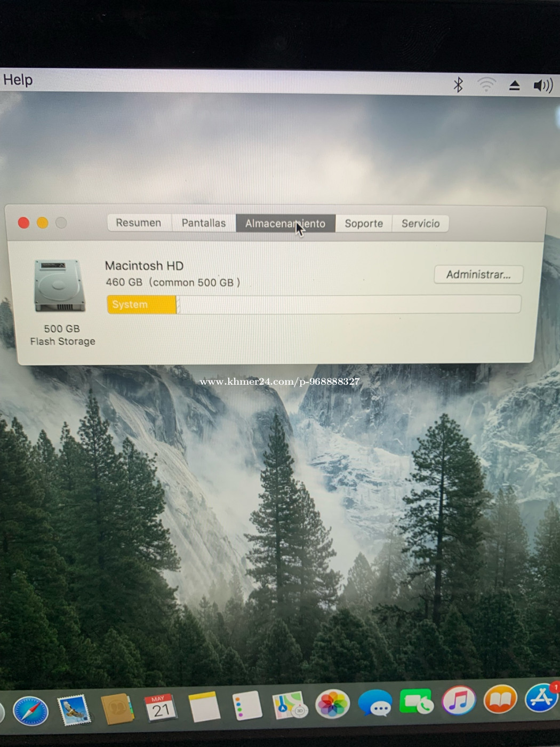
Task: Click the 460 GB available text
Action: (x=173, y=282)
